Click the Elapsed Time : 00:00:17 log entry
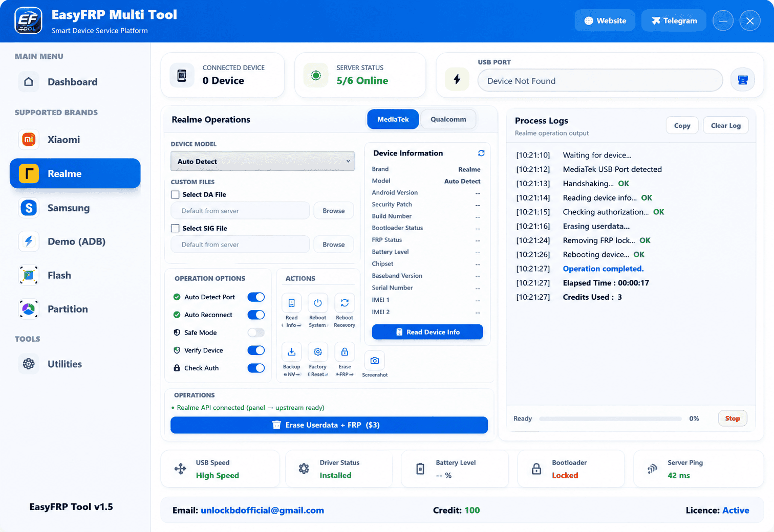This screenshot has height=532, width=774. click(606, 283)
